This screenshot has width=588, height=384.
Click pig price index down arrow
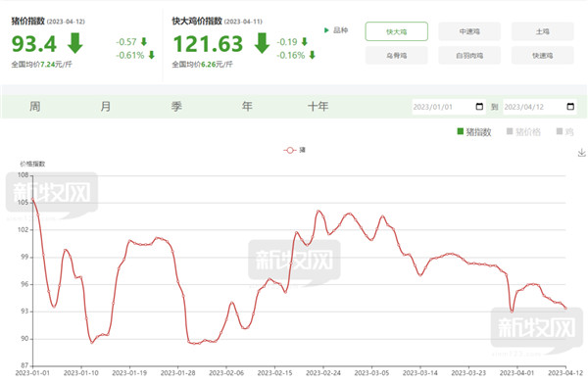click(75, 43)
